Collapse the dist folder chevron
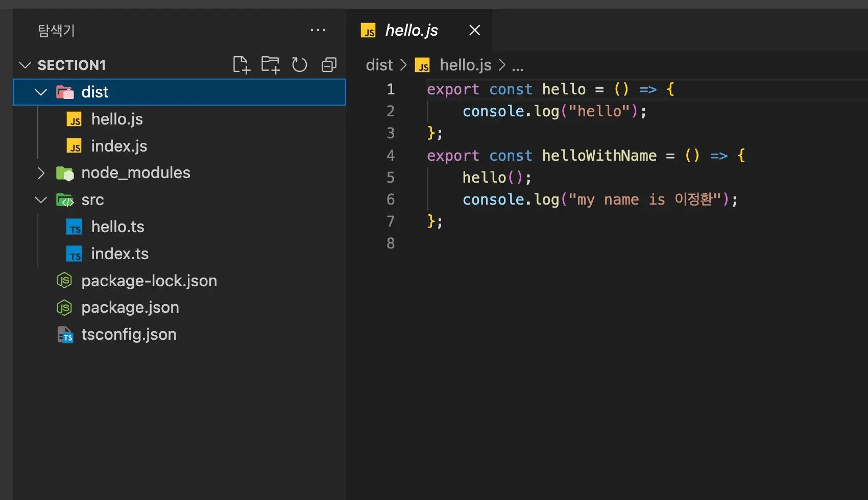 pyautogui.click(x=41, y=92)
